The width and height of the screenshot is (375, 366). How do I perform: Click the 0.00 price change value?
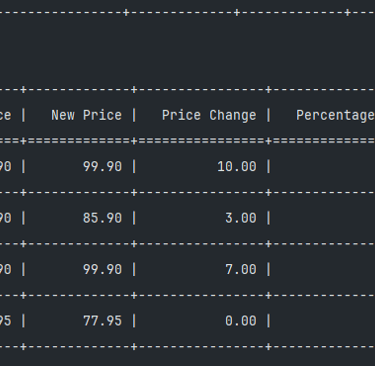coord(241,321)
